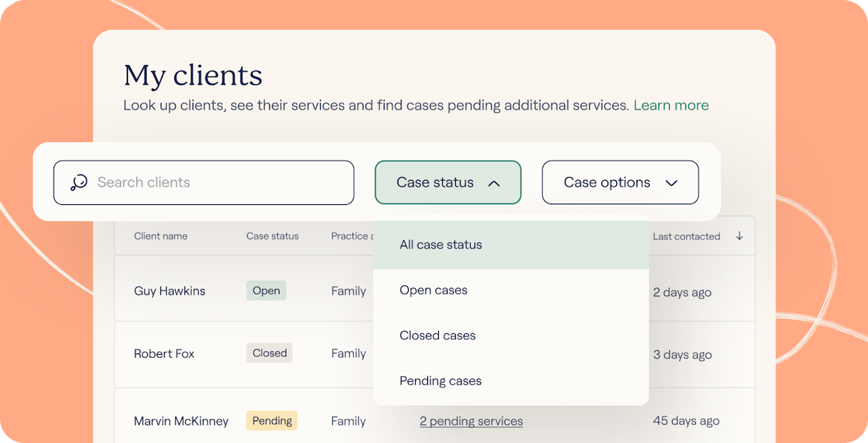
Task: Choose Open cases from dropdown
Action: point(433,290)
